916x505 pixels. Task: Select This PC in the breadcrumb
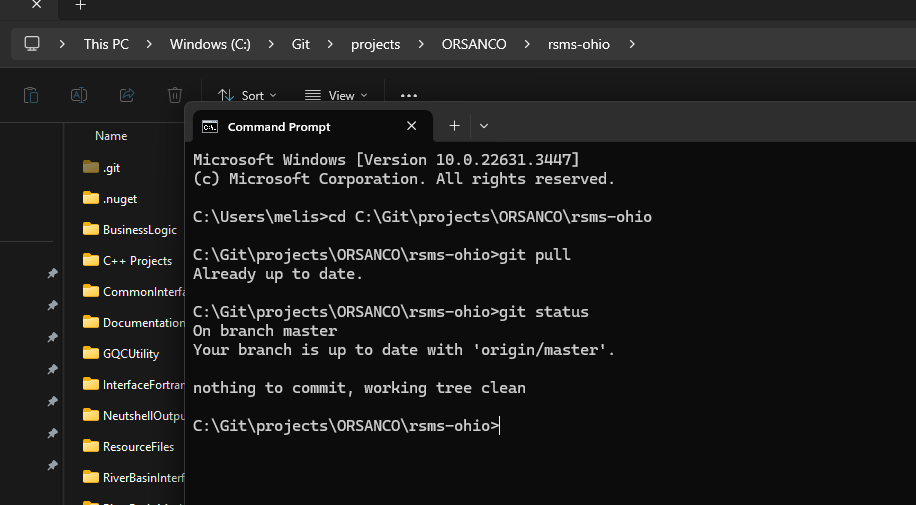(106, 44)
